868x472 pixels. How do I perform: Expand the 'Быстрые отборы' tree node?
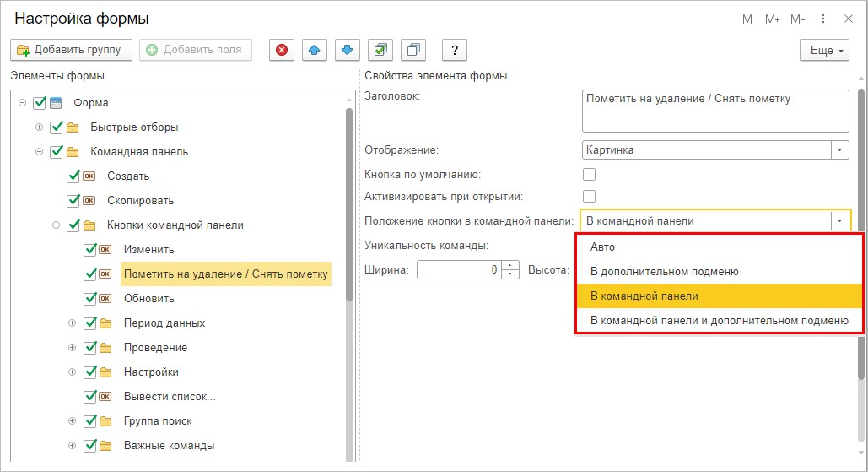39,127
